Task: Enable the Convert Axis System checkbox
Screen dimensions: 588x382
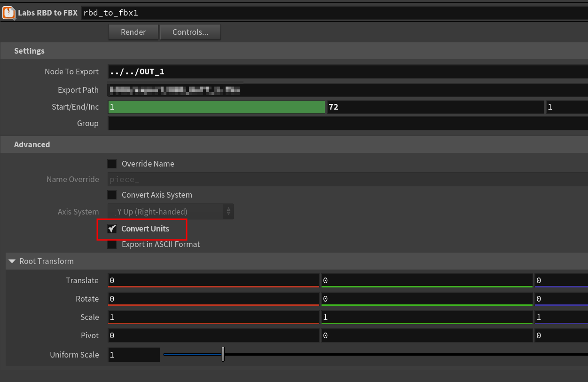Action: (x=112, y=195)
